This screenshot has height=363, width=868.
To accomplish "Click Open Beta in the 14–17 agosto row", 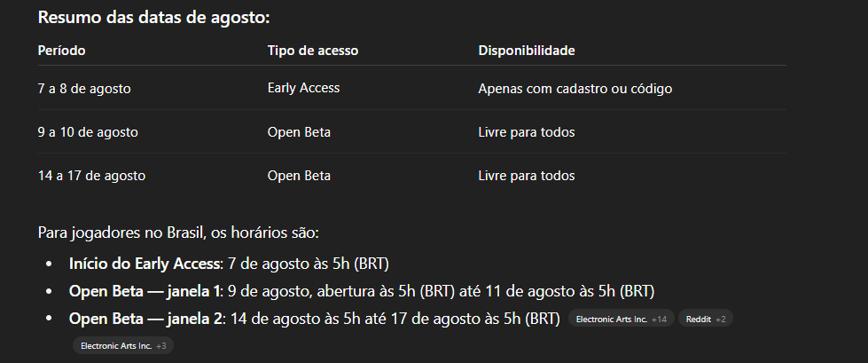I will tap(299, 176).
